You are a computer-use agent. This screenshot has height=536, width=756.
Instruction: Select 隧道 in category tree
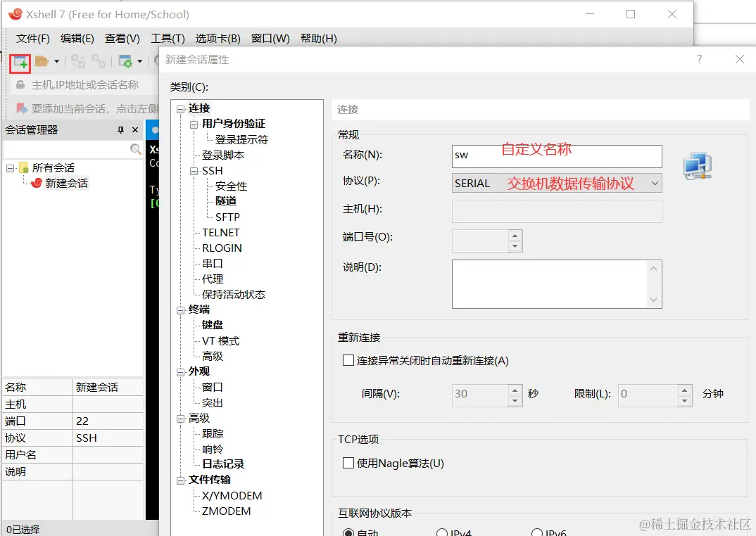click(226, 201)
